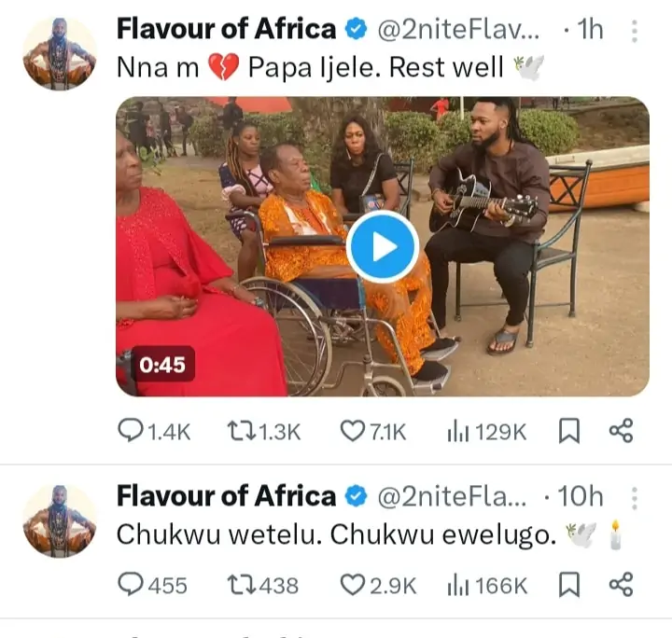Share the Chukwu wetelu tweet
This screenshot has width=672, height=638.
[x=621, y=585]
